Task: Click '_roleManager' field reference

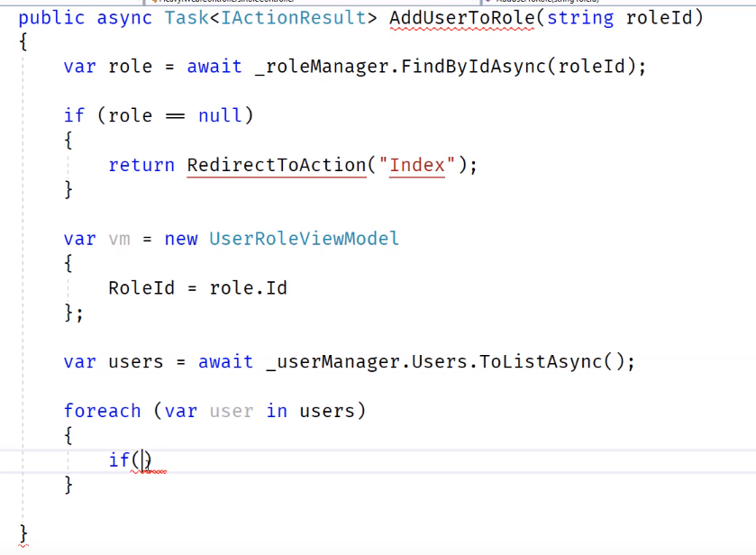Action: coord(322,66)
